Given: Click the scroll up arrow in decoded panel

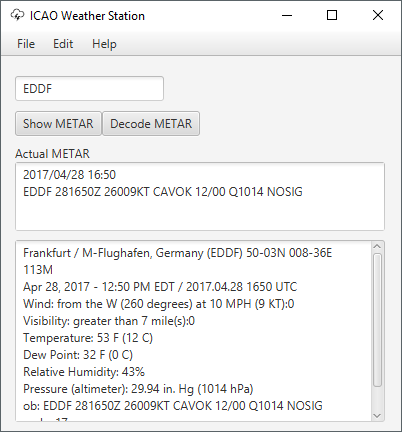Looking at the screenshot, I should [x=377, y=247].
